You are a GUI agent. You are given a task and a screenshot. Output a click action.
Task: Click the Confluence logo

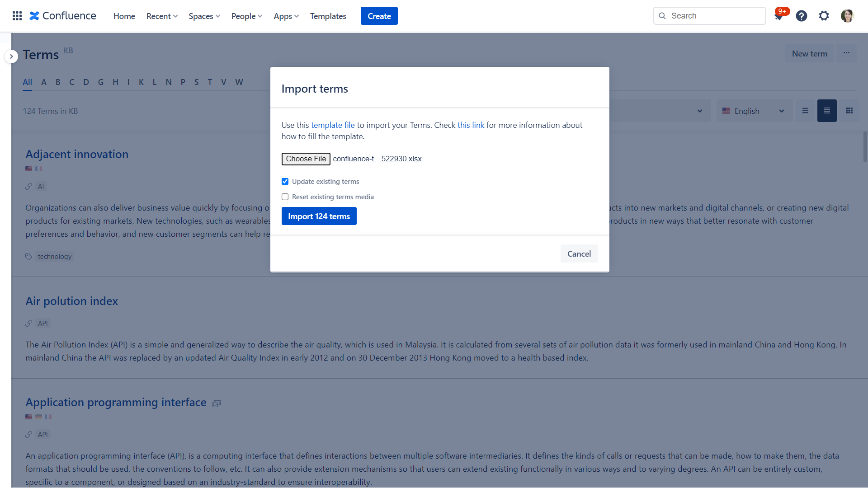[63, 16]
